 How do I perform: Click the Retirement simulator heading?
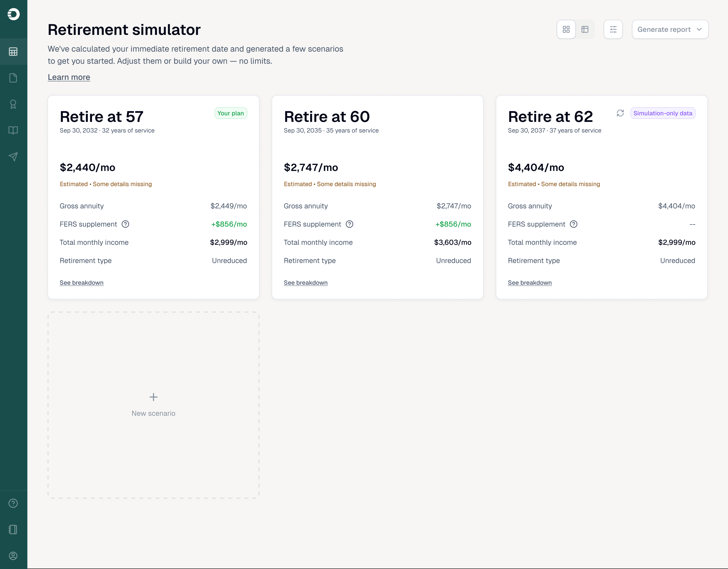[x=124, y=29]
